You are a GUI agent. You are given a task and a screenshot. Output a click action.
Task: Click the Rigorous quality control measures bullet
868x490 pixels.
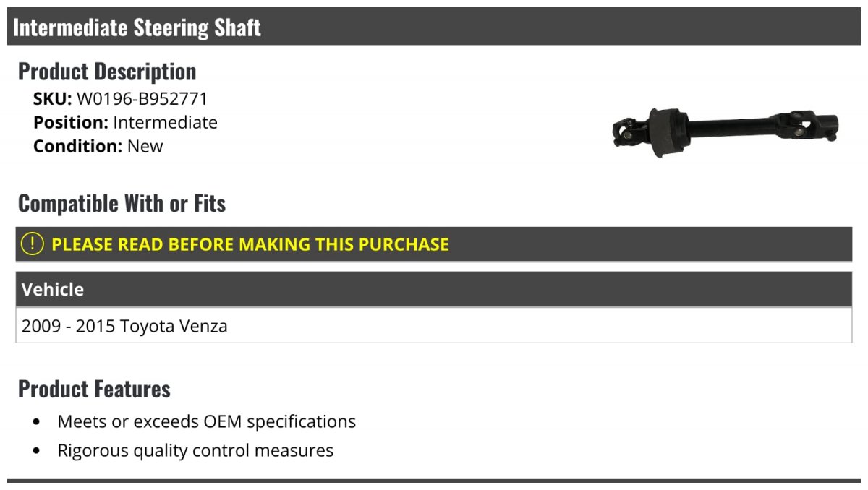tap(195, 451)
